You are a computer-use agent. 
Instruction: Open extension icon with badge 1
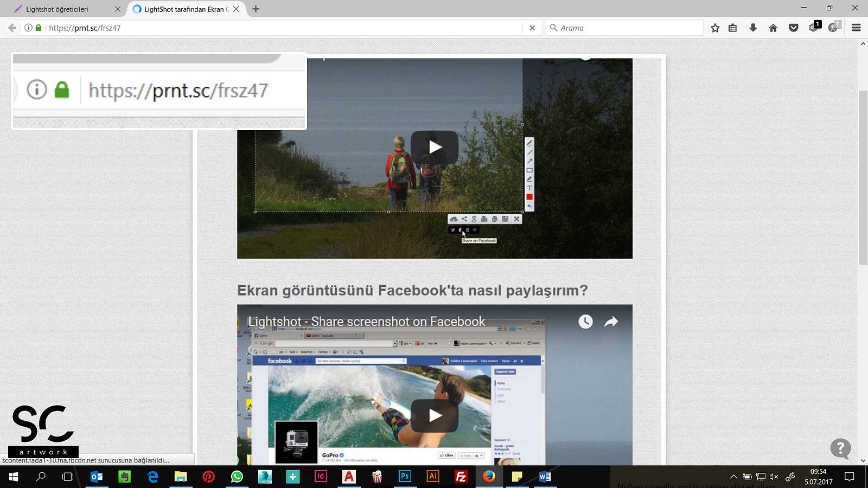(x=814, y=27)
